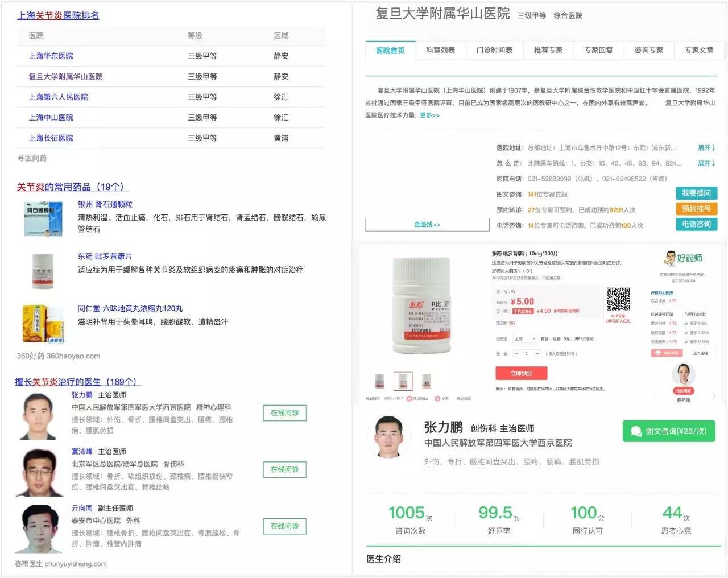Screen dimensions: 728x578
Task: Open the 咨询专家 tab
Action: [x=649, y=51]
